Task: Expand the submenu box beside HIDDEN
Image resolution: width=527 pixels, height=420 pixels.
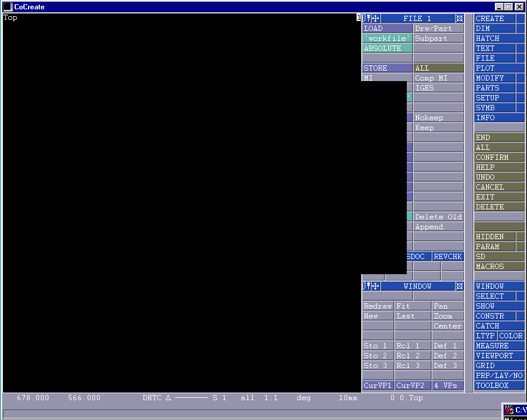Action: (x=521, y=237)
